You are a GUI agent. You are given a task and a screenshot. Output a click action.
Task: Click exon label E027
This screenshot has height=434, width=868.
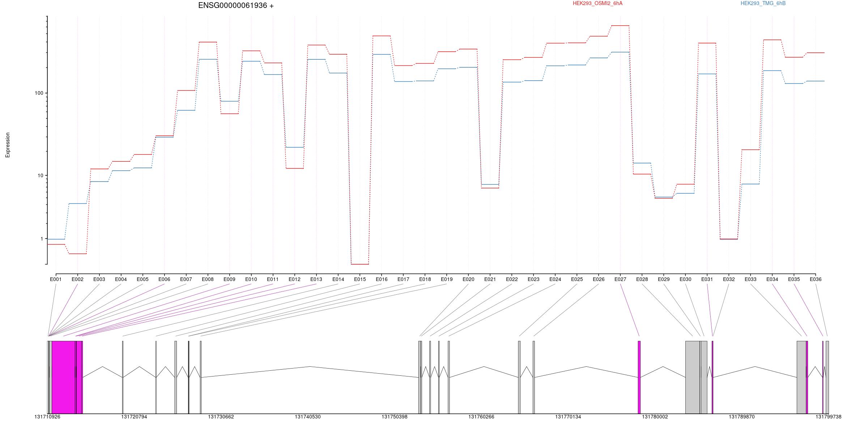tap(620, 279)
